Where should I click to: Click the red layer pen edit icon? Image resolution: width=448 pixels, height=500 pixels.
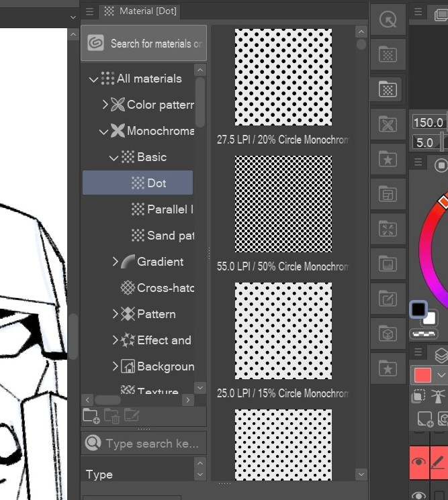[439, 462]
